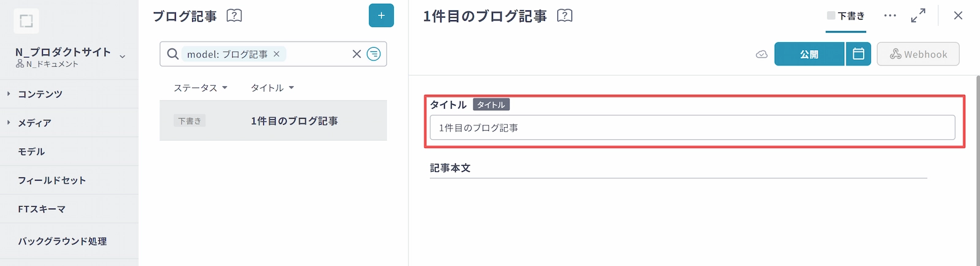This screenshot has height=266, width=980.
Task: Go to モデル in sidebar
Action: (31, 152)
